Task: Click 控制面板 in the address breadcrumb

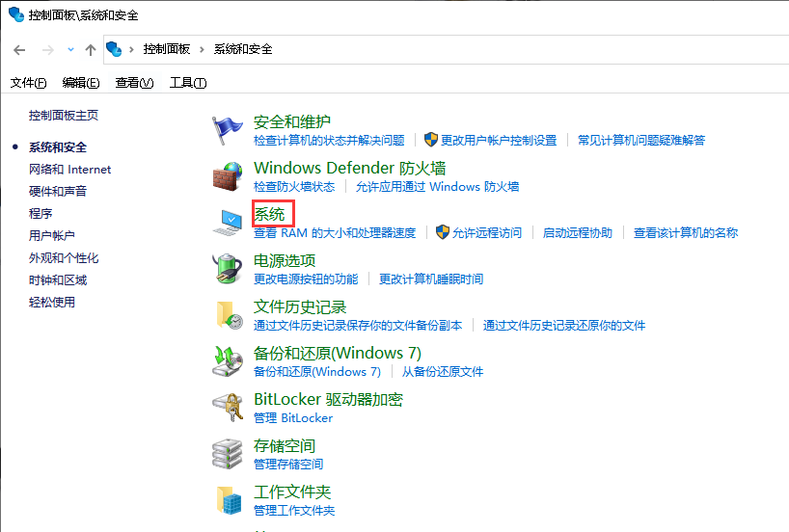Action: tap(167, 49)
